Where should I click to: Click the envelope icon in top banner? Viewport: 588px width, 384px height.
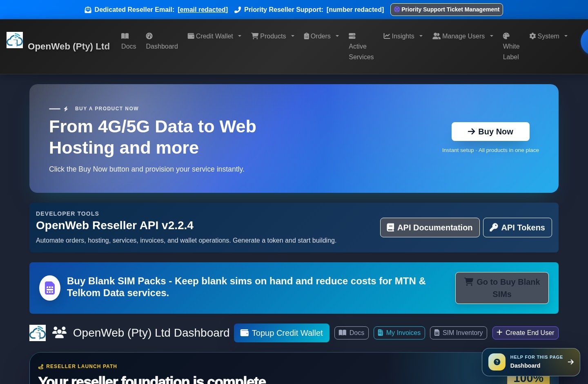pyautogui.click(x=88, y=10)
